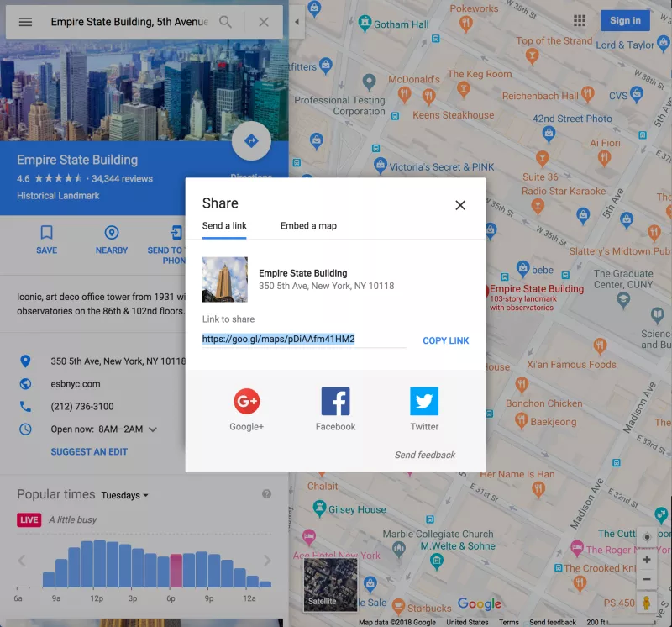Zoom in with the plus control
Viewport: 672px width, 627px height.
(646, 560)
